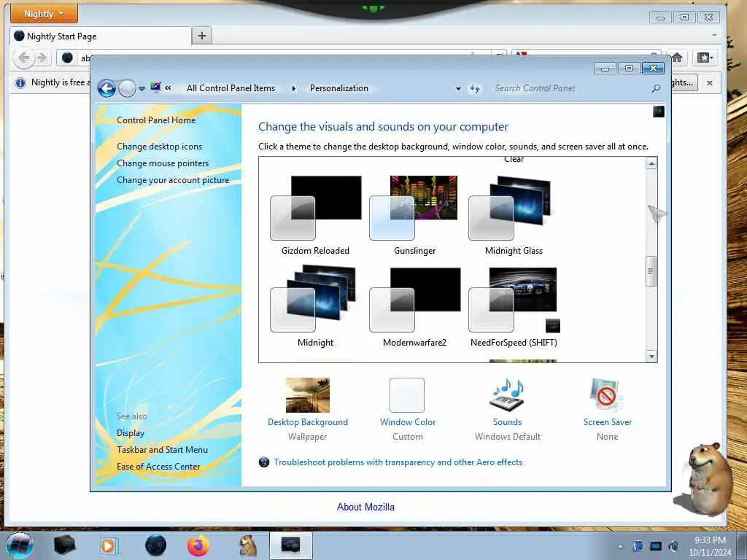The image size is (747, 560).
Task: Open Control Panel Home
Action: [156, 120]
